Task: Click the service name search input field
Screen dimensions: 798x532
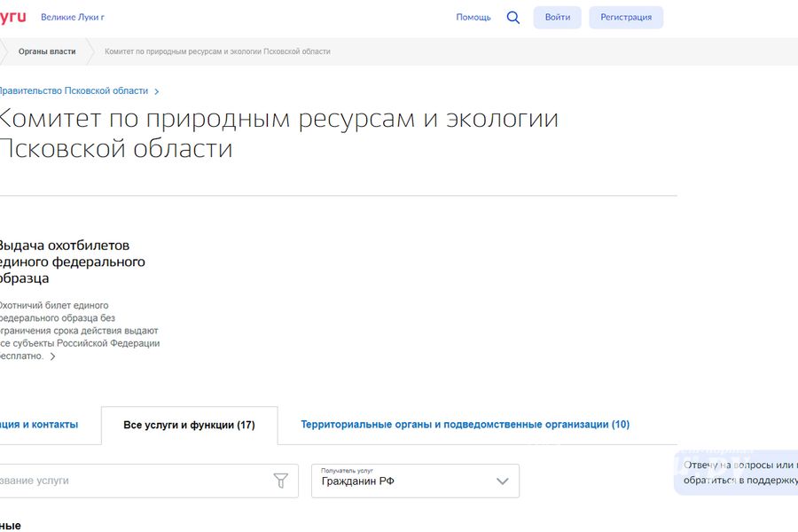Action: [x=133, y=481]
